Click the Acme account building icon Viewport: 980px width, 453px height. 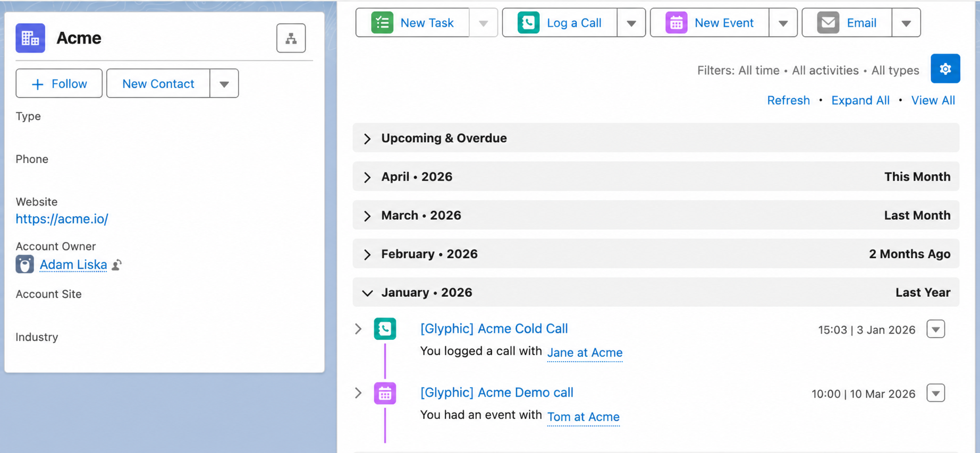pos(30,38)
